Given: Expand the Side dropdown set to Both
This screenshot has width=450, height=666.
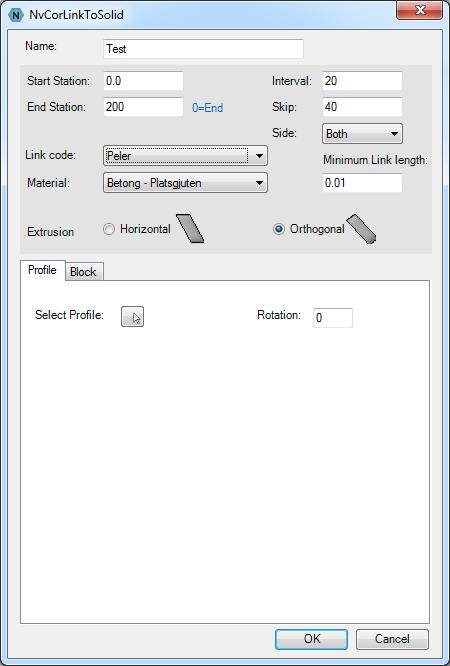Looking at the screenshot, I should (362, 134).
